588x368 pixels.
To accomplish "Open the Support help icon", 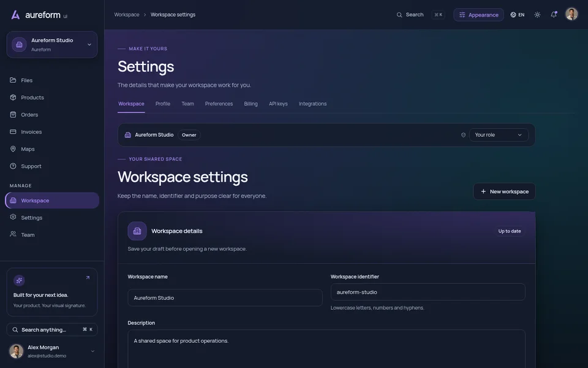I will tap(13, 166).
